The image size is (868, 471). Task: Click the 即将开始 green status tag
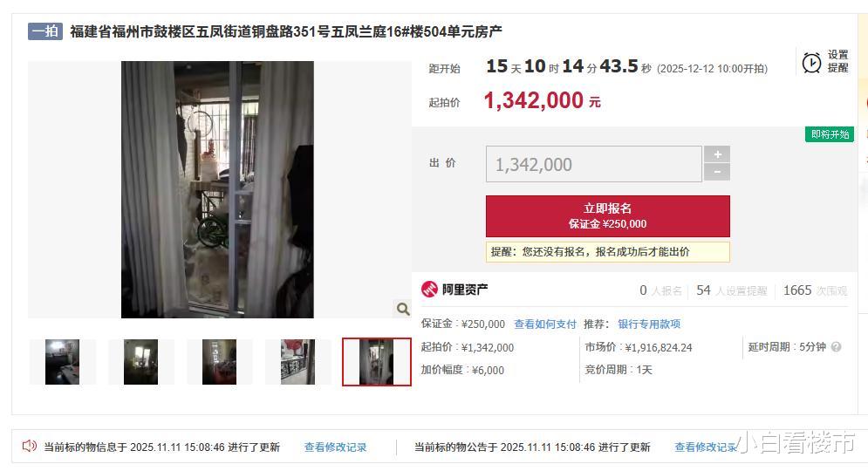[830, 134]
